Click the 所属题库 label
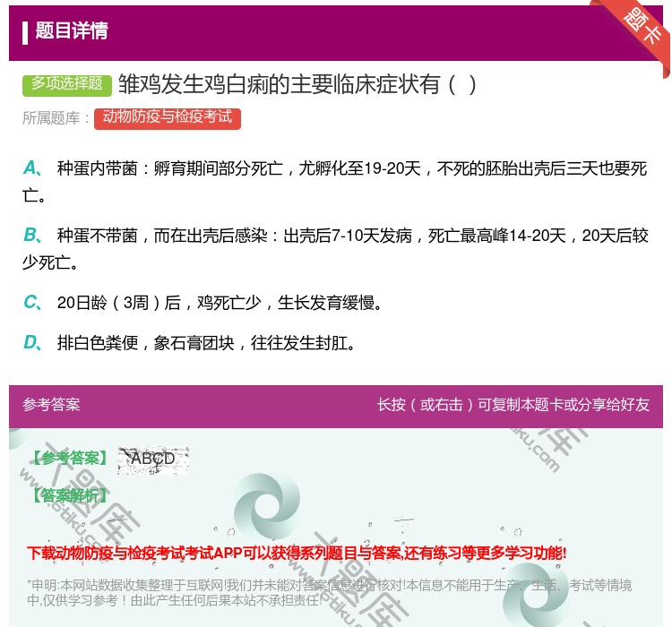 56,118
